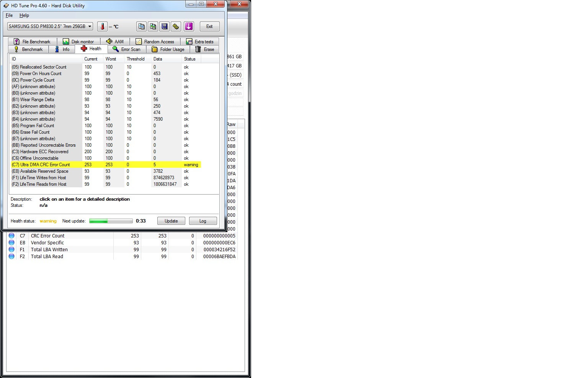Click the Next update progress bar
This screenshot has width=588, height=378.
(x=111, y=221)
